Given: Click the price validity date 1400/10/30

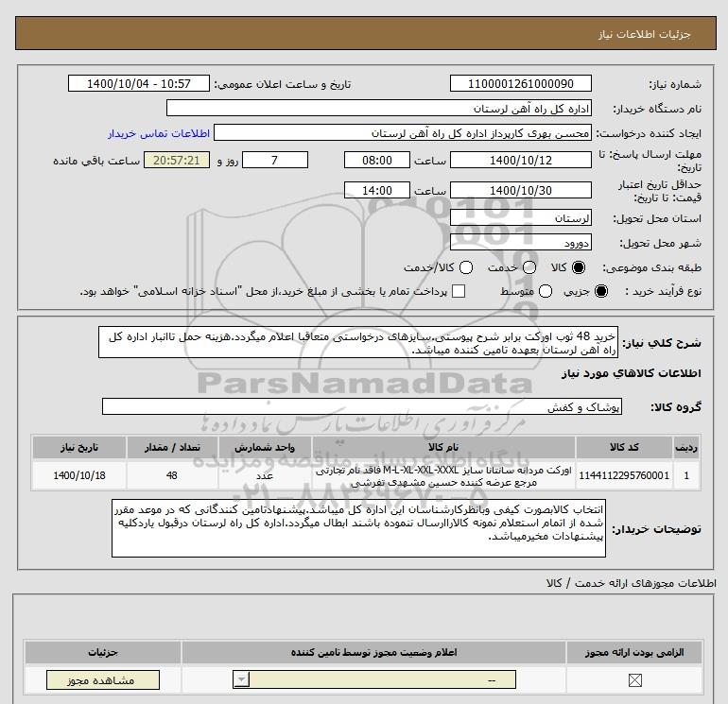Looking at the screenshot, I should 520,191.
